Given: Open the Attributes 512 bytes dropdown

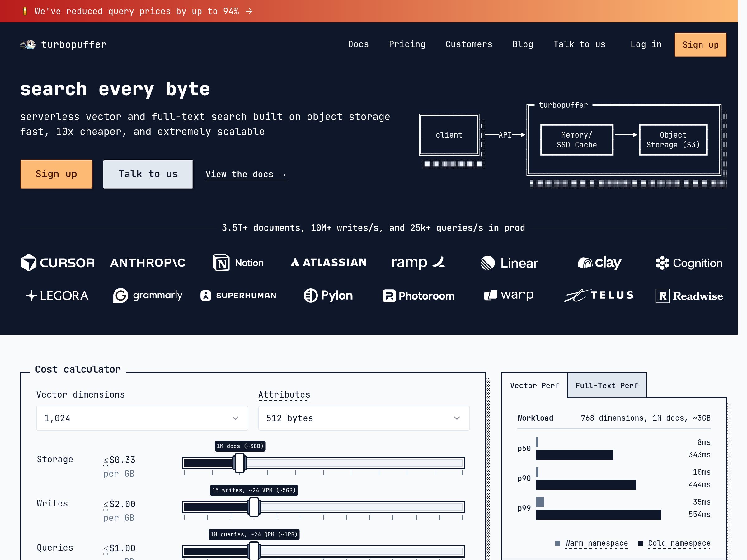Looking at the screenshot, I should coord(364,418).
